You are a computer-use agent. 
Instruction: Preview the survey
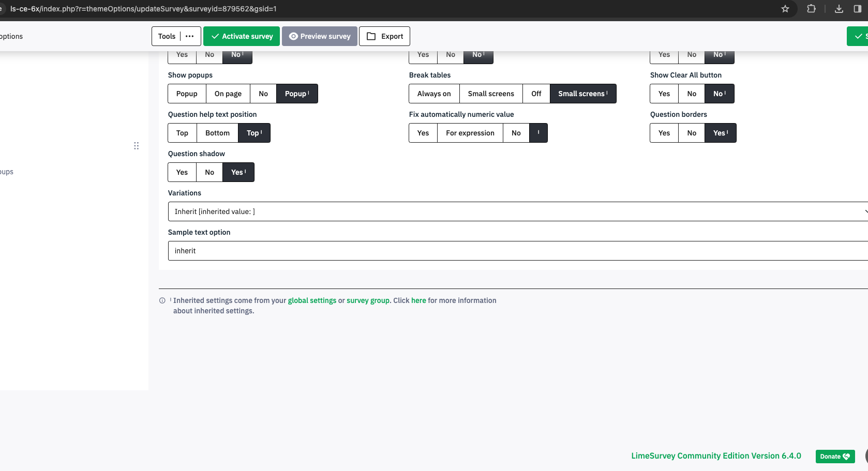(x=319, y=36)
